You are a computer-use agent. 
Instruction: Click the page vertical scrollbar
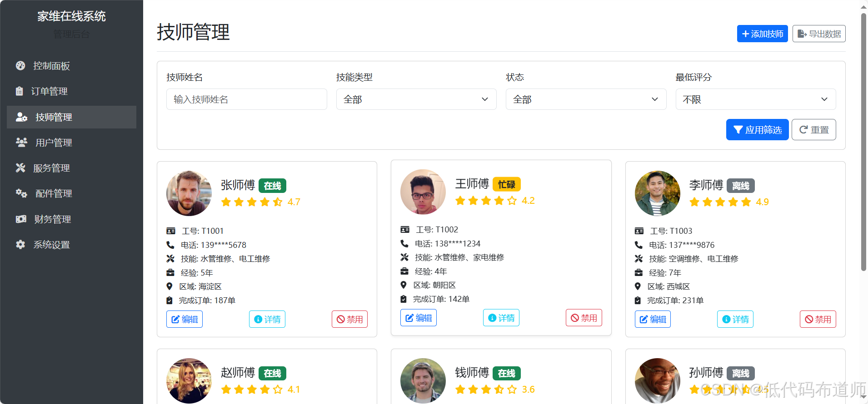pos(863,142)
